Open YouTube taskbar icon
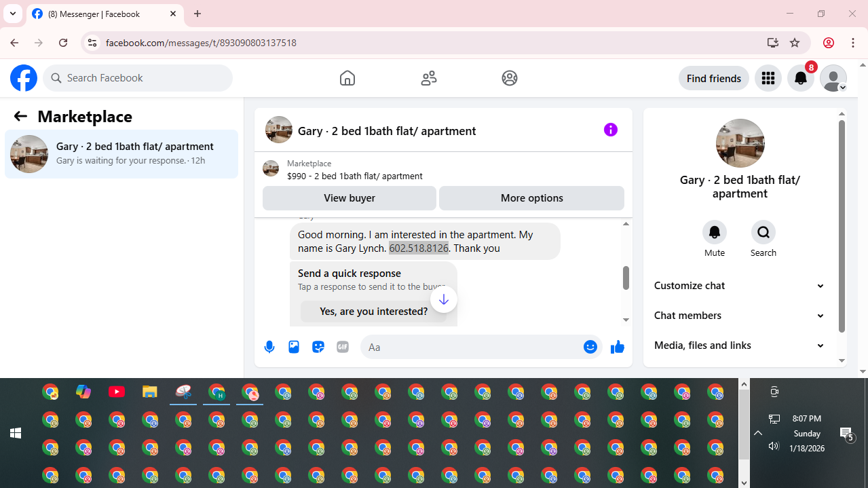868x488 pixels. [117, 392]
